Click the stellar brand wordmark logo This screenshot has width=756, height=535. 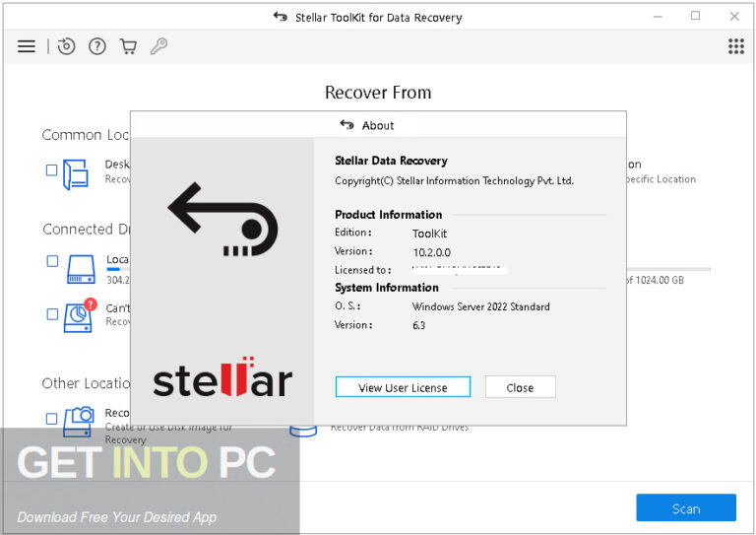coord(222,377)
